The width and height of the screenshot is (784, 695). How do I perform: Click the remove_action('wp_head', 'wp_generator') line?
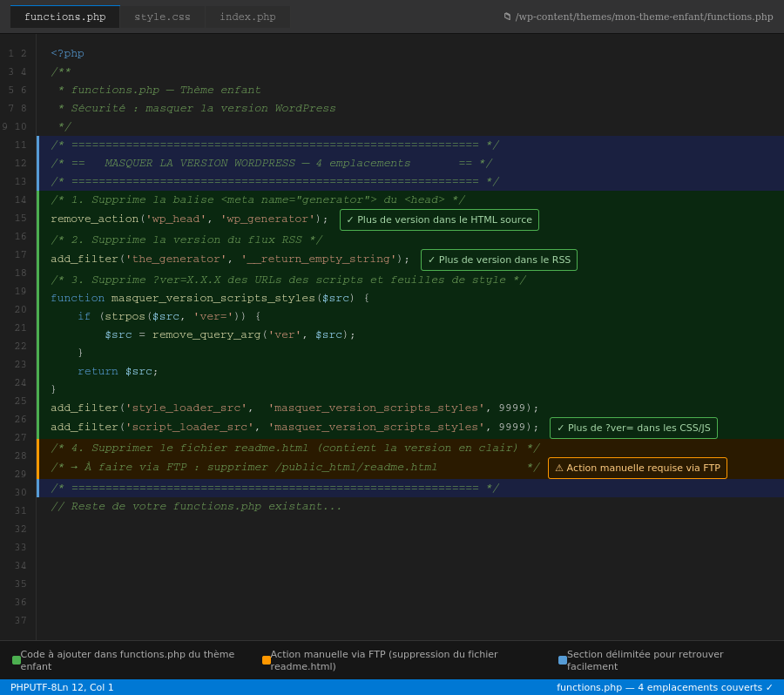pyautogui.click(x=190, y=219)
